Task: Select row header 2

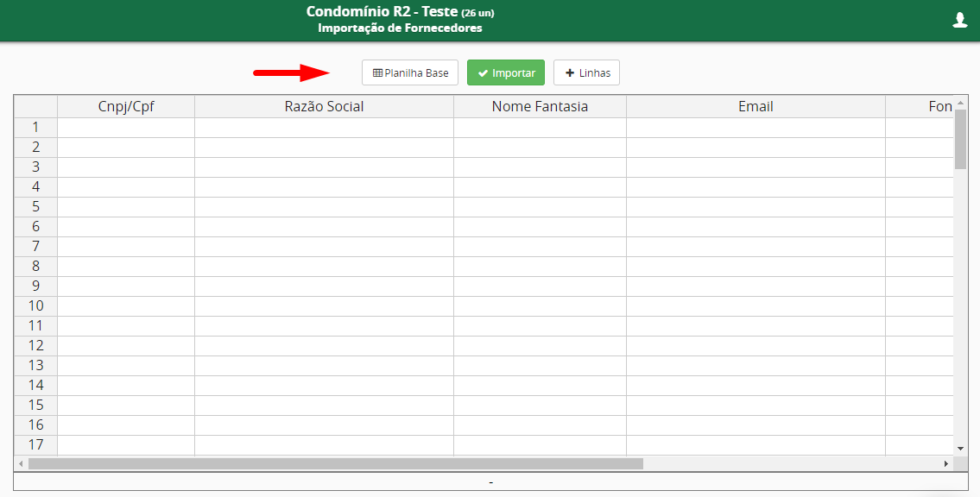Action: (x=35, y=148)
